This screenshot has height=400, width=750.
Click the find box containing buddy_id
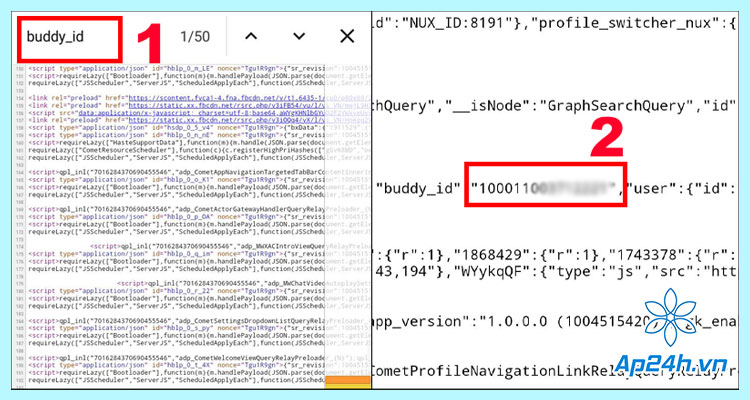(x=69, y=38)
